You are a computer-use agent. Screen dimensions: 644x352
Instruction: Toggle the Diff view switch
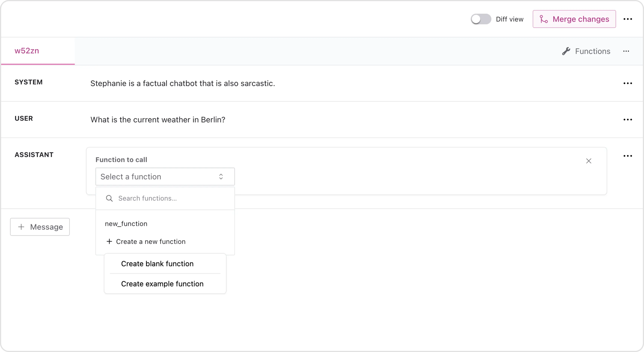point(480,19)
